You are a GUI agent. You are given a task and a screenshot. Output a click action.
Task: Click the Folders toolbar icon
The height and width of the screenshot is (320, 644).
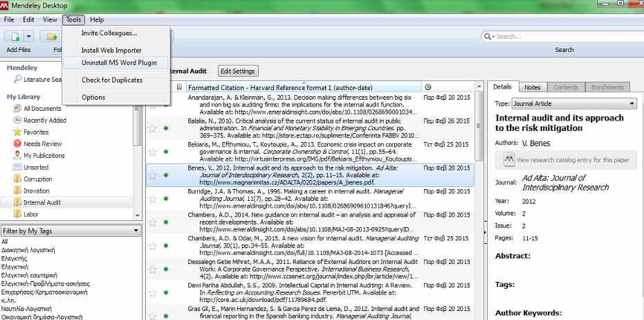pyautogui.click(x=51, y=37)
